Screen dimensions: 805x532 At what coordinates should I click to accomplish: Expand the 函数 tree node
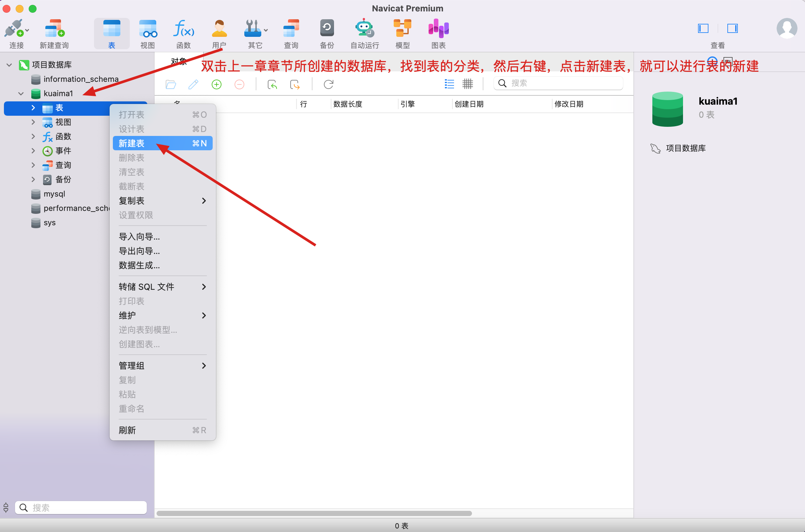(33, 136)
